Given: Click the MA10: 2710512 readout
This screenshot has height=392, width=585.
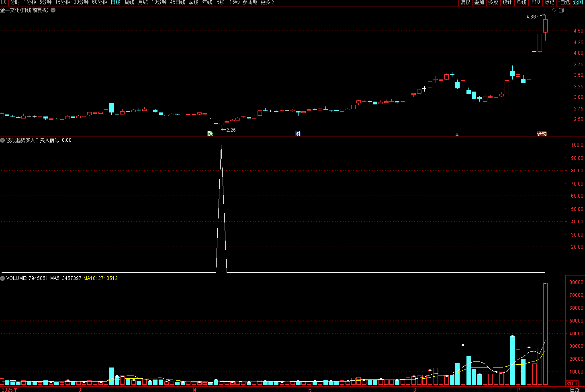Looking at the screenshot, I should pyautogui.click(x=100, y=278).
